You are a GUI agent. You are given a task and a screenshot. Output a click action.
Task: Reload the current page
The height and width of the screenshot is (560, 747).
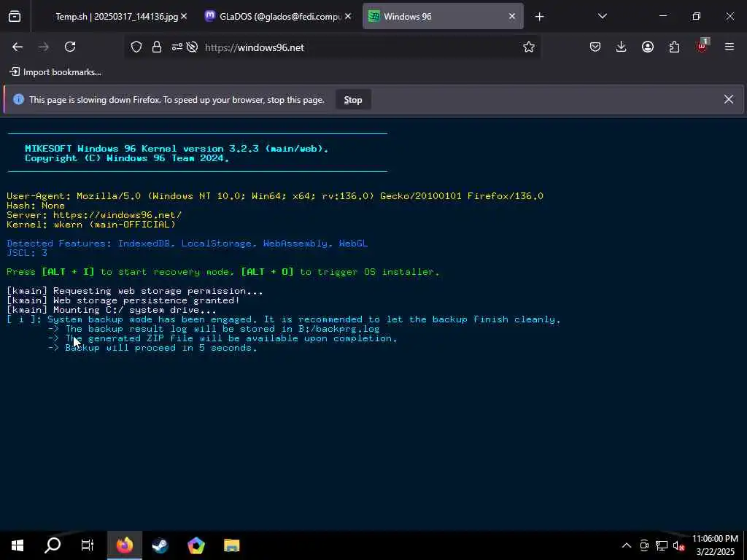point(70,47)
